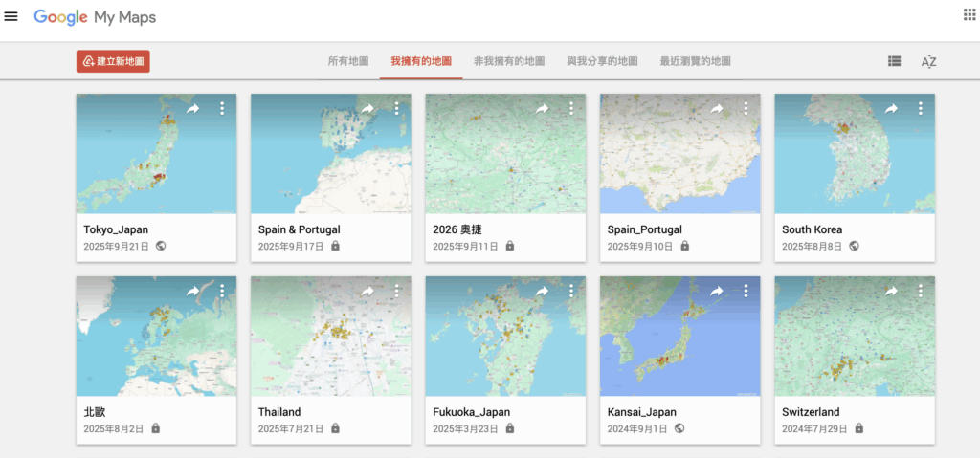Share the Switzerland map card
Image resolution: width=980 pixels, height=458 pixels.
(891, 292)
